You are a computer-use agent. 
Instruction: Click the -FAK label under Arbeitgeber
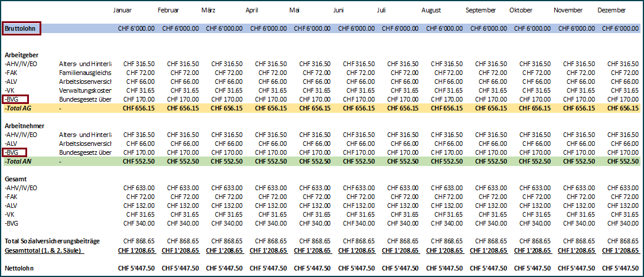[12, 73]
